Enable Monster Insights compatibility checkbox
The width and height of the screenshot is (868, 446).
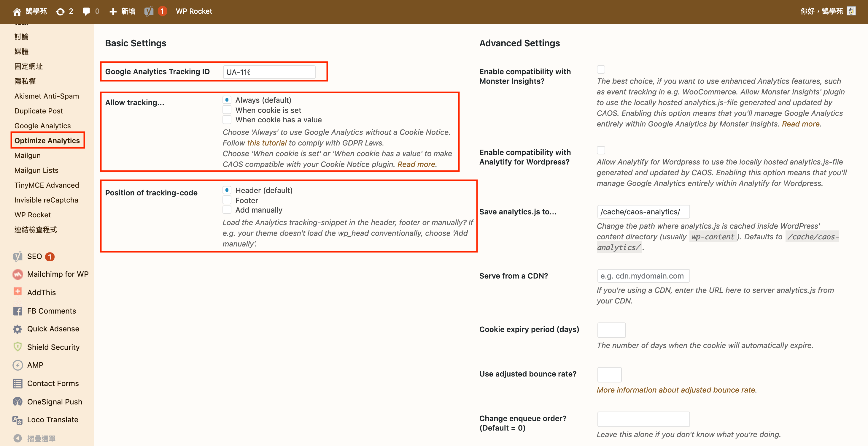pos(601,69)
